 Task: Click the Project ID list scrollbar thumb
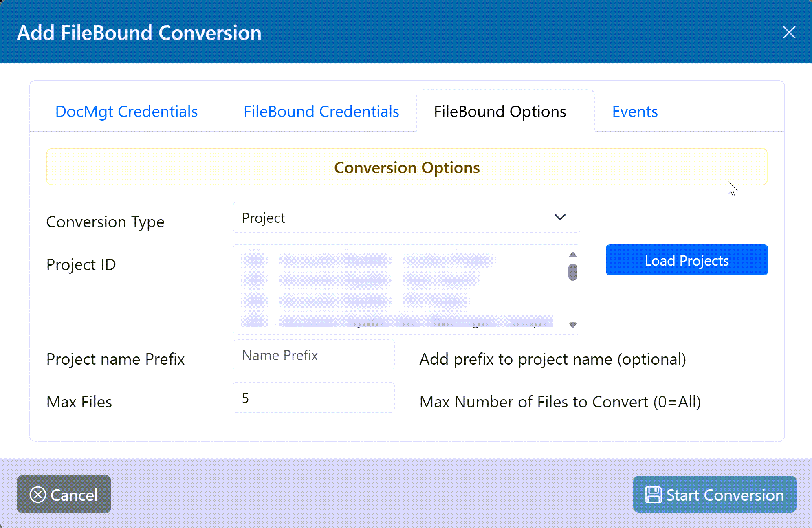pos(572,272)
